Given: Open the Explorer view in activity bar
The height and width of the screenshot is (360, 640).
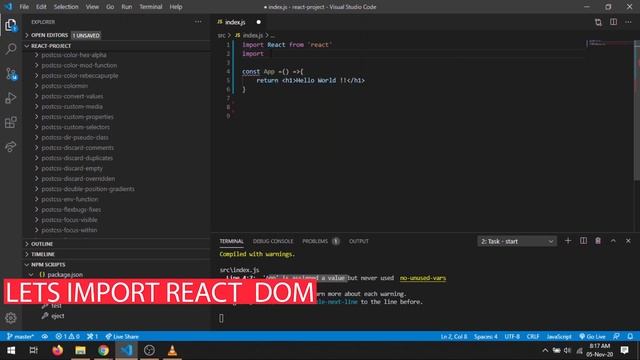Looking at the screenshot, I should pos(11,25).
